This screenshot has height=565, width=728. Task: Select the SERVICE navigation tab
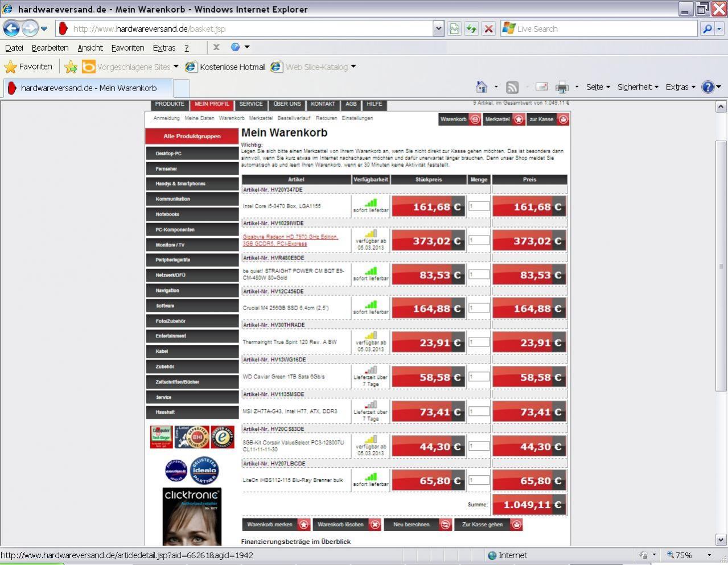(251, 104)
